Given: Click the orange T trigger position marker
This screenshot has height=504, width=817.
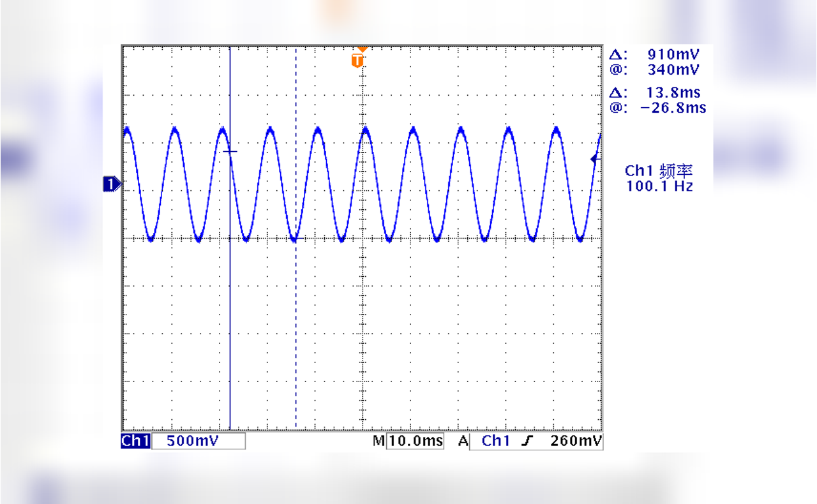Looking at the screenshot, I should click(357, 60).
